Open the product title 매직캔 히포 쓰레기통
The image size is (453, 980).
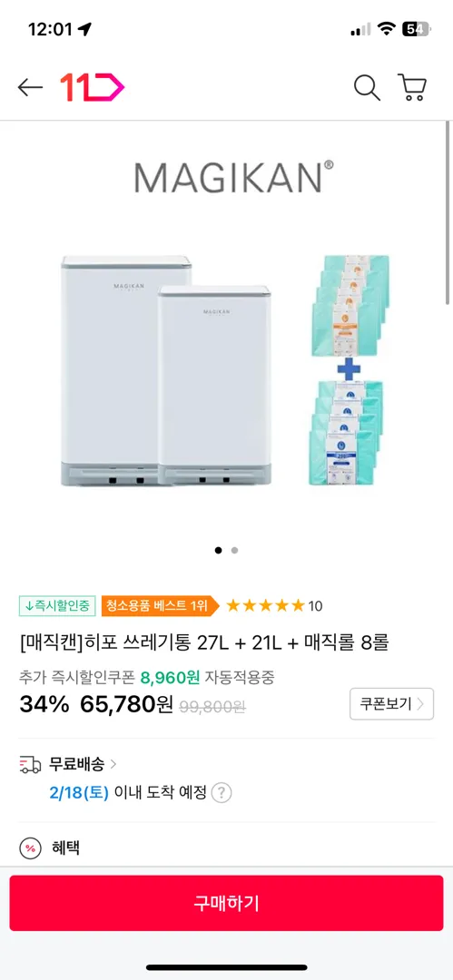(204, 642)
